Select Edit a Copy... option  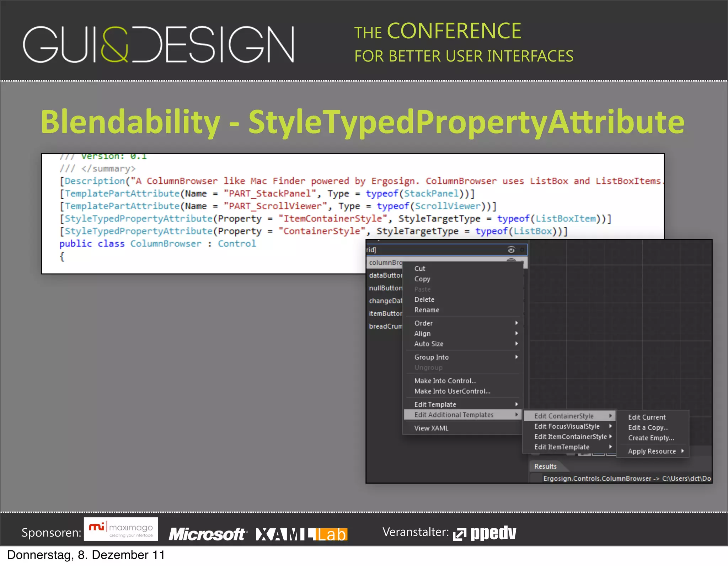point(653,427)
